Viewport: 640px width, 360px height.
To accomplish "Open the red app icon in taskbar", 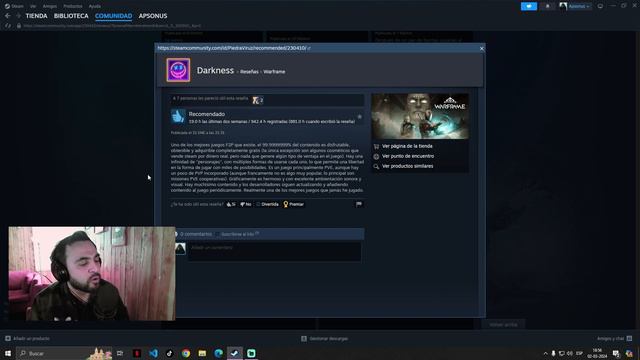I will pos(137,353).
